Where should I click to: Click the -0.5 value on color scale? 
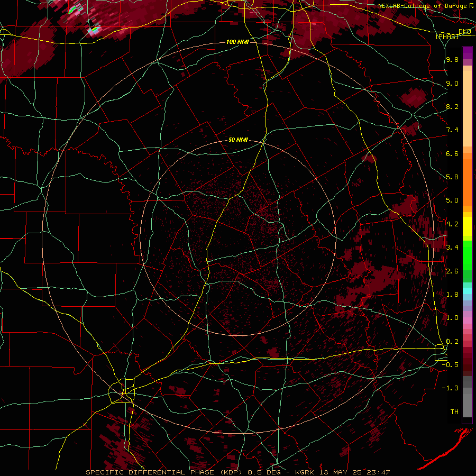click(x=450, y=365)
